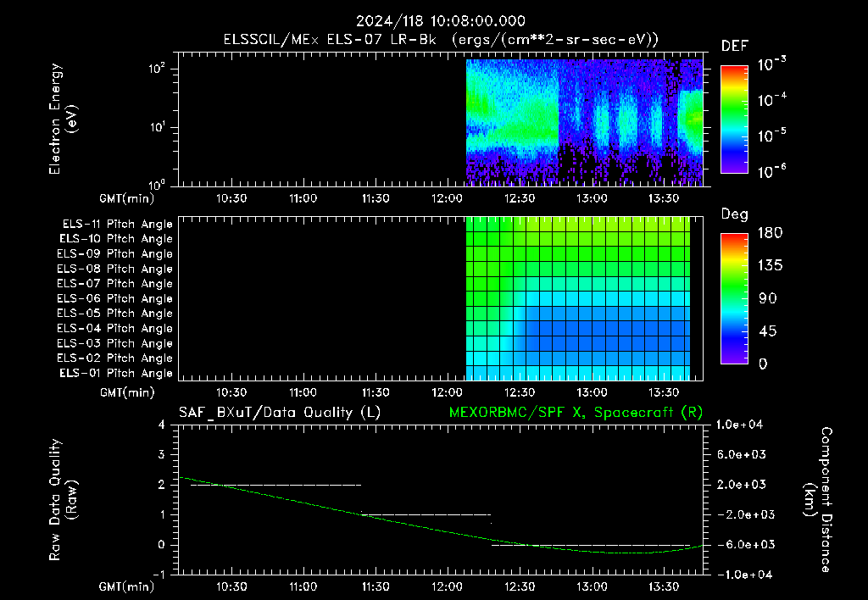The image size is (868, 600).
Task: Click the timestamp title 2024/118 10:08:00.000
Action: point(441,21)
